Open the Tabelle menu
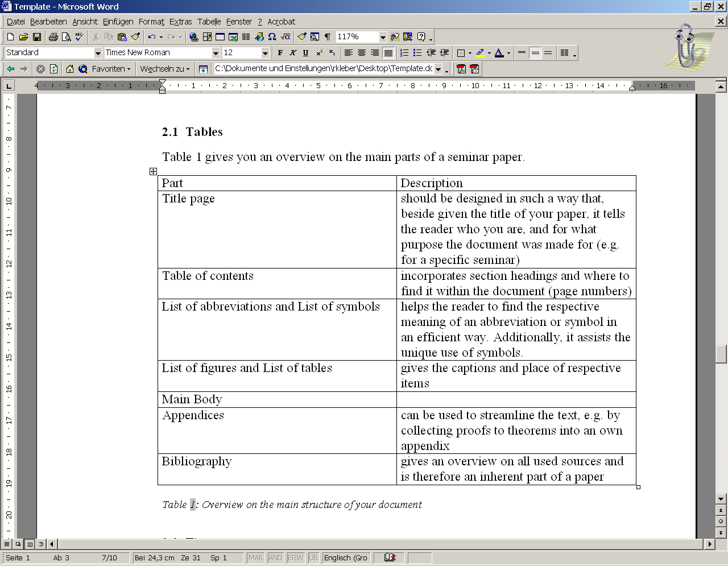Image resolution: width=728 pixels, height=566 pixels. click(209, 22)
